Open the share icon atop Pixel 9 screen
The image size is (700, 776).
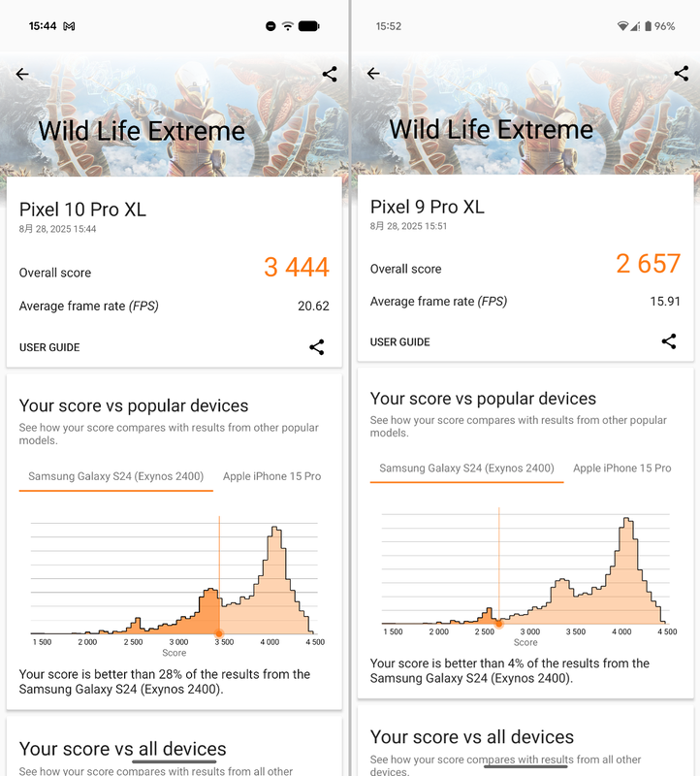[x=681, y=73]
